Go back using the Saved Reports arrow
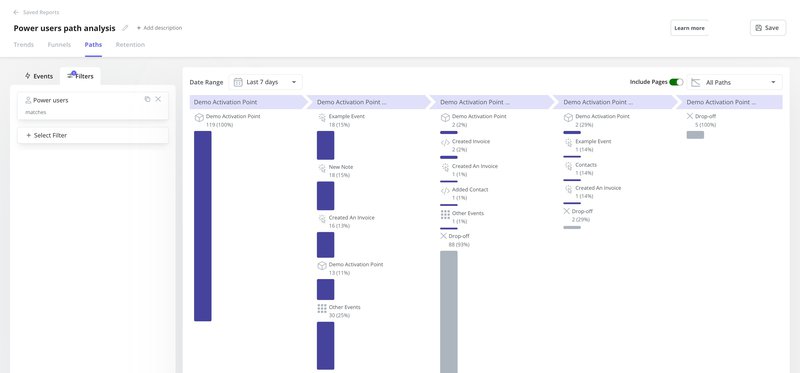The height and width of the screenshot is (373, 800). pos(16,12)
